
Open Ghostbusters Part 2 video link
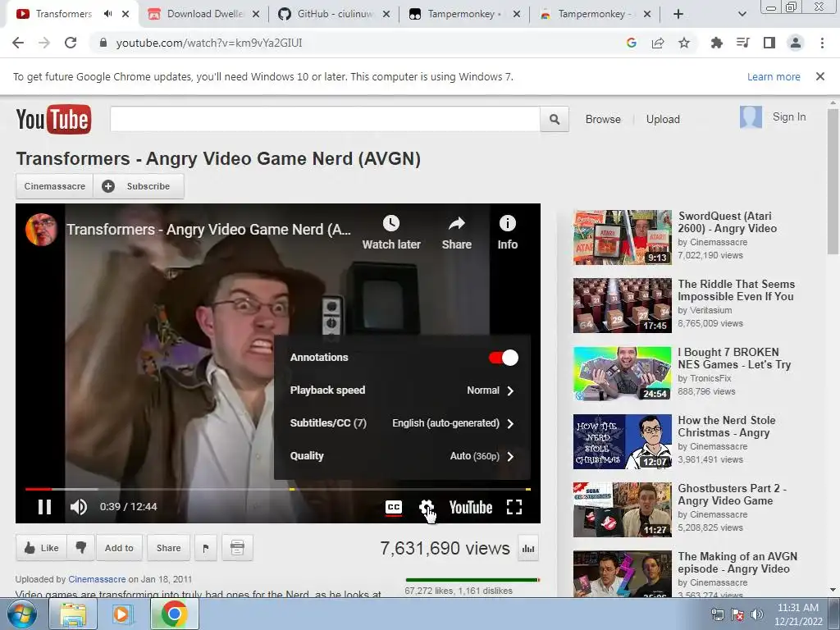pos(732,495)
